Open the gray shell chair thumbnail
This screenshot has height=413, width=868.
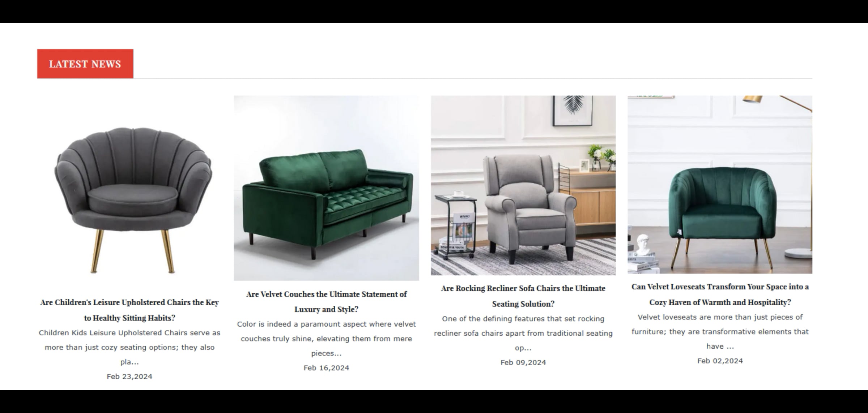(129, 188)
